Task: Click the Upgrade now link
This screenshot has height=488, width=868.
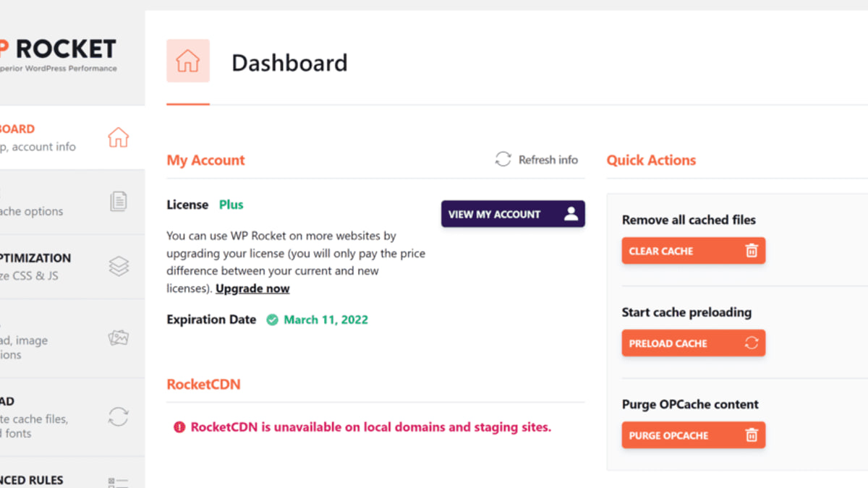Action: pyautogui.click(x=252, y=288)
